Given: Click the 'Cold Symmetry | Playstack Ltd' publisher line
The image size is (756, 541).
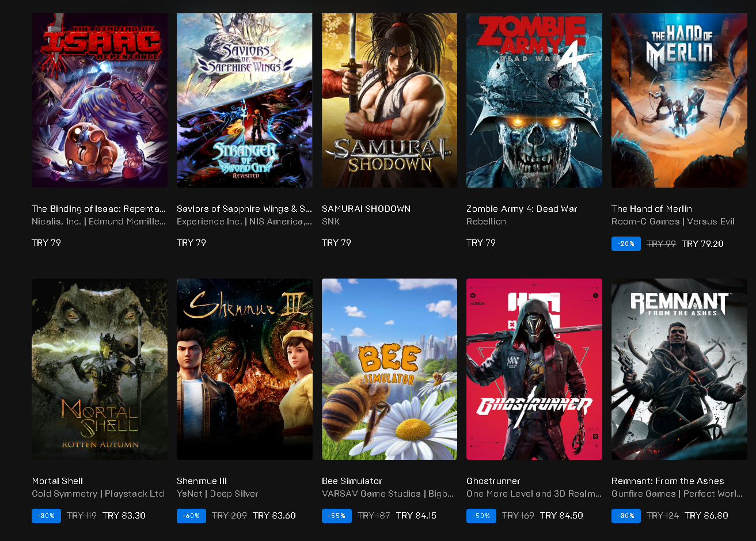Looking at the screenshot, I should (x=98, y=494).
